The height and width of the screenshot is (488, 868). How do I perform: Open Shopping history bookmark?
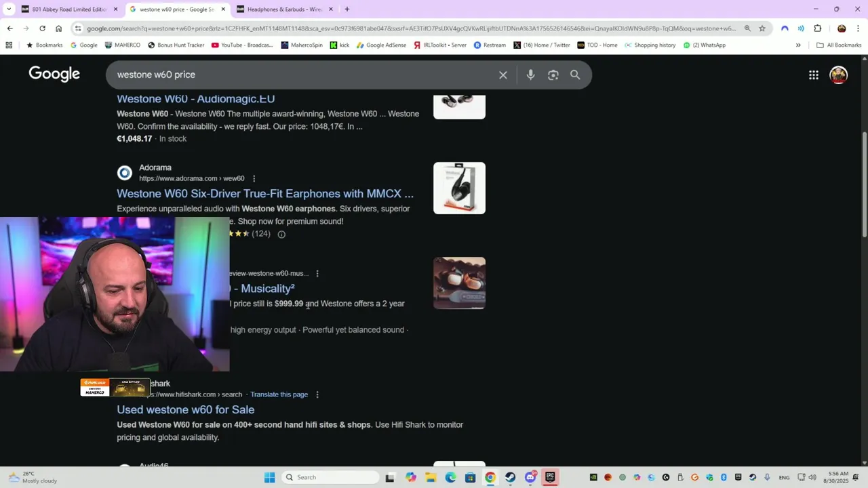650,45
